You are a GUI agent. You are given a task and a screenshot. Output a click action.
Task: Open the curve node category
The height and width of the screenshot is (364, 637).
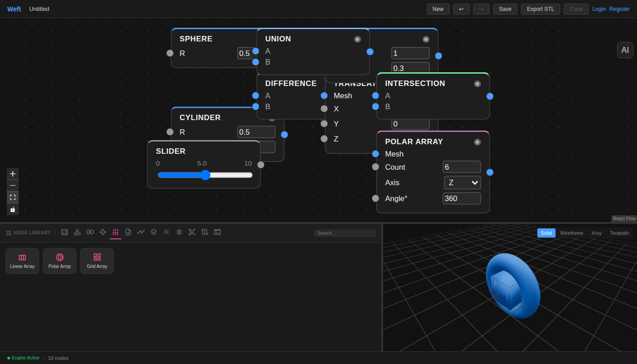[x=141, y=232]
